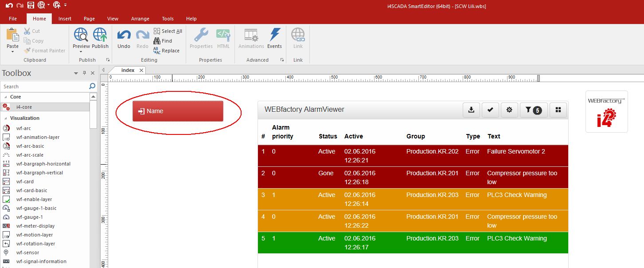
Task: Click the Publish globe icon
Action: (x=100, y=35)
